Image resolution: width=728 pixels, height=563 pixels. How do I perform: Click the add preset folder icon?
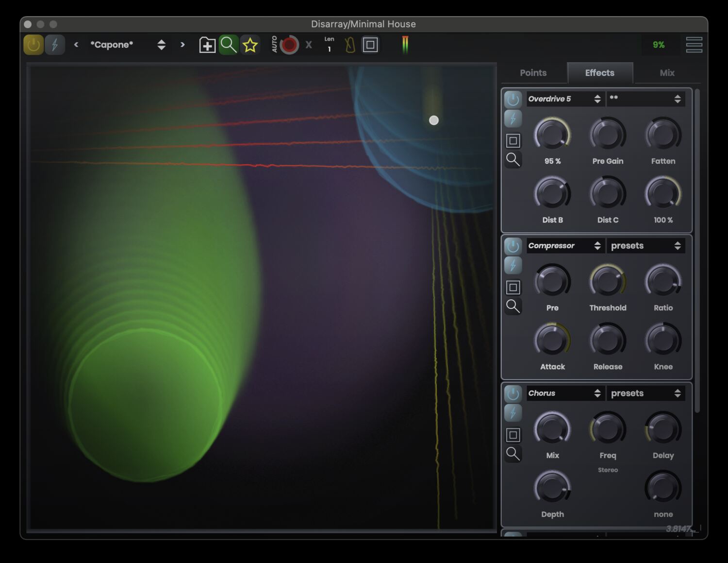coord(207,45)
